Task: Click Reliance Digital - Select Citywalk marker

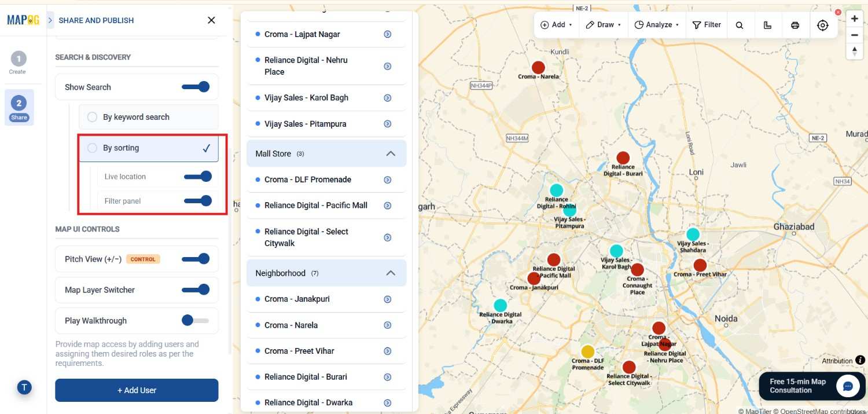Action: (629, 367)
